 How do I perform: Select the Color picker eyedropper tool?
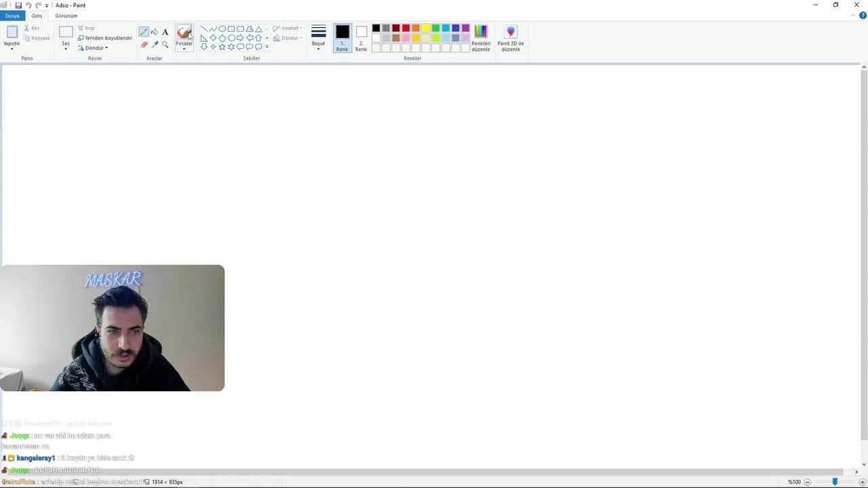[155, 45]
